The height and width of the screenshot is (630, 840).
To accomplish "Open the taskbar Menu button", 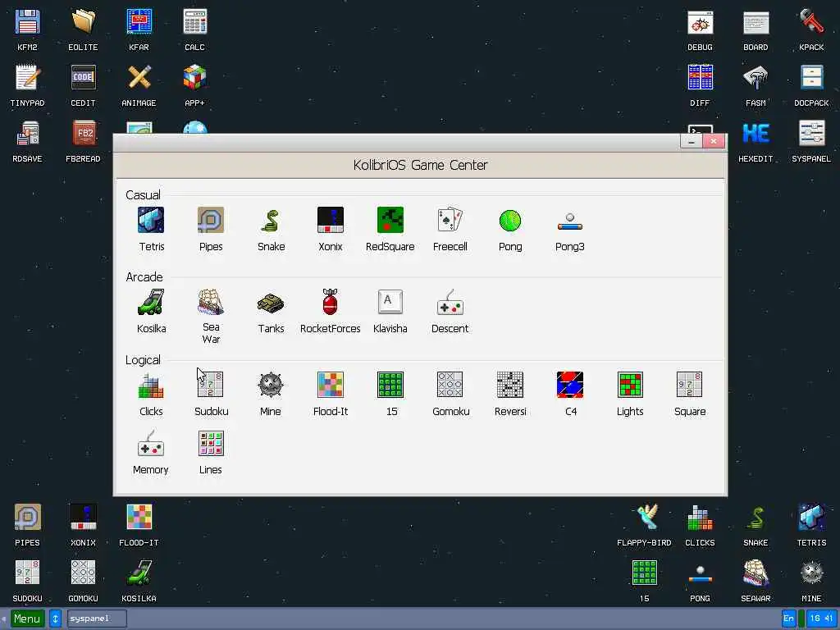I will 27,619.
